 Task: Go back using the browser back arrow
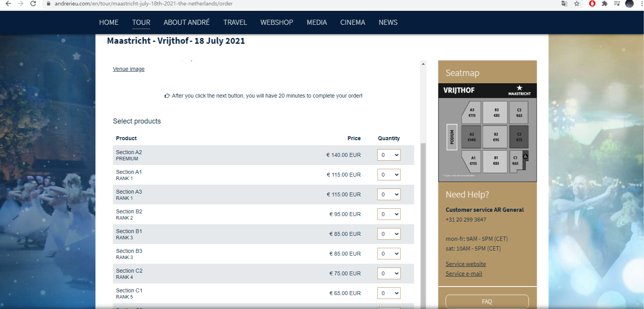(8, 3)
